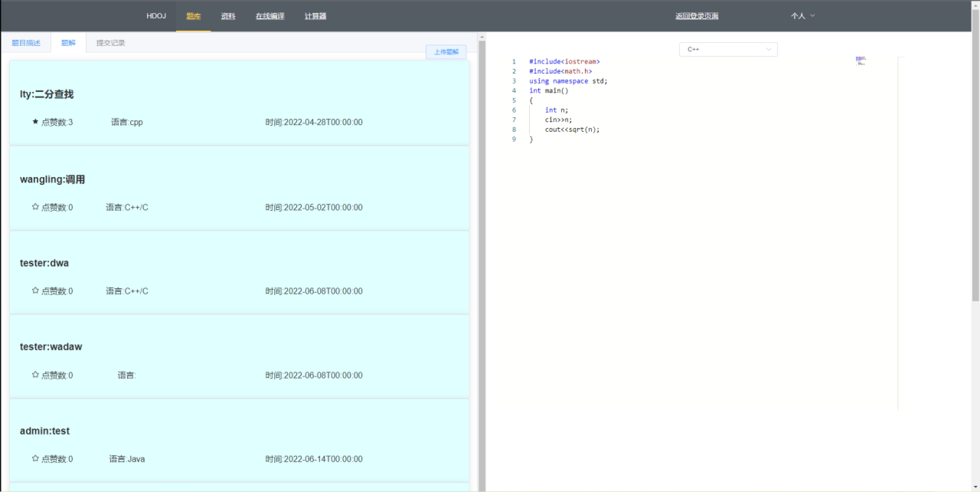This screenshot has width=980, height=492.
Task: Open the lty:二分查找 solution title
Action: click(47, 94)
